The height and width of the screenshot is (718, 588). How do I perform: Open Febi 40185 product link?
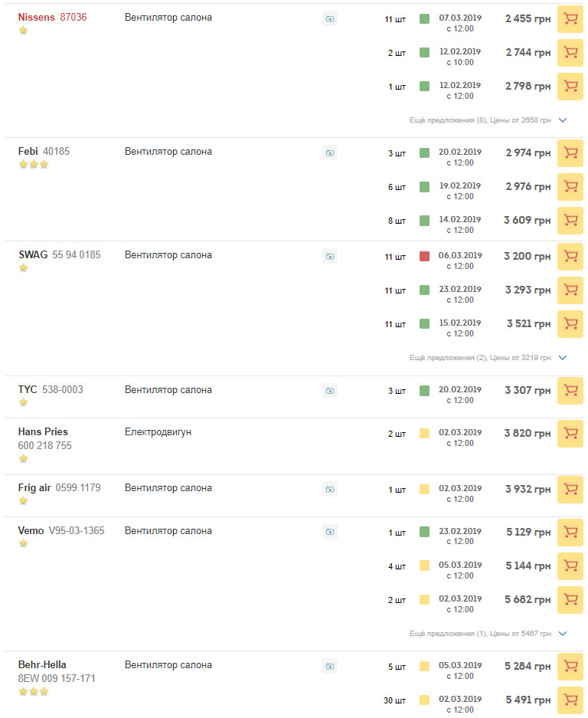pos(44,152)
